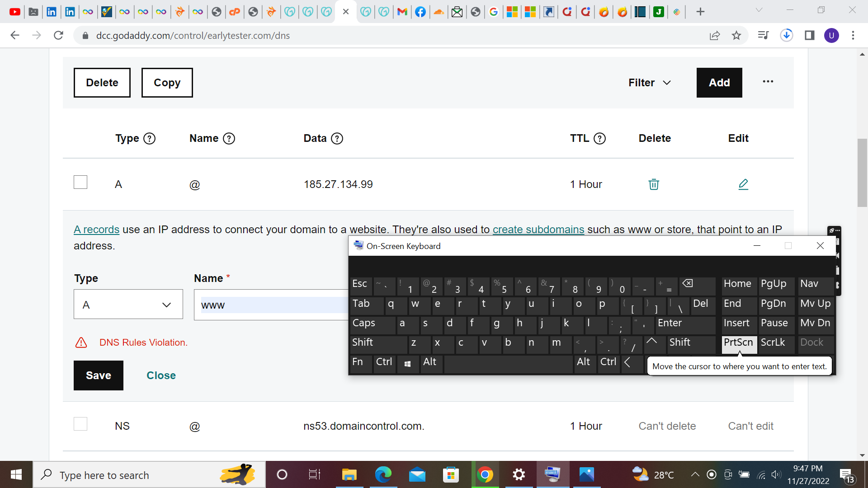This screenshot has width=868, height=488.
Task: Click the pencil edit icon for the A record
Action: (x=743, y=184)
